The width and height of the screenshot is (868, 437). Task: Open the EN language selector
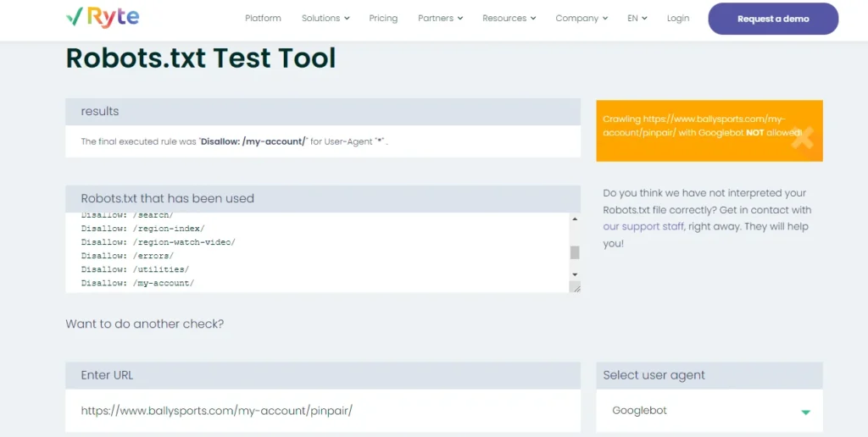(x=637, y=19)
